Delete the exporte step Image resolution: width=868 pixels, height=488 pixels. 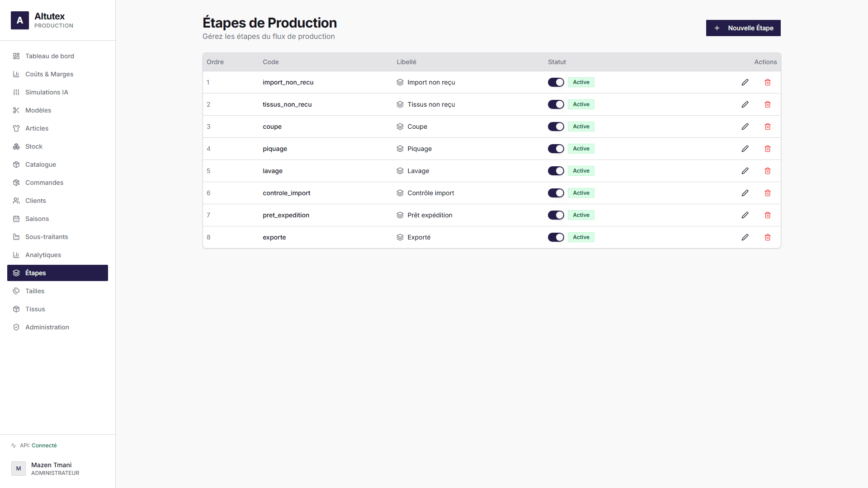[768, 237]
